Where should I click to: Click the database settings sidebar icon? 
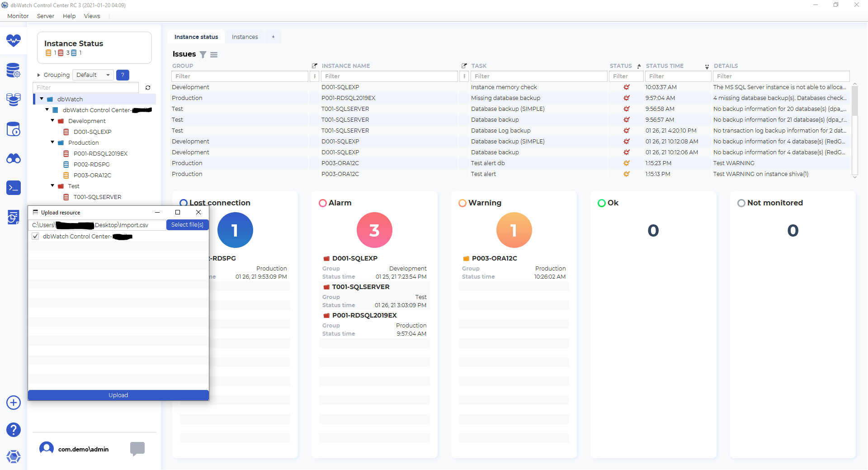click(x=14, y=71)
